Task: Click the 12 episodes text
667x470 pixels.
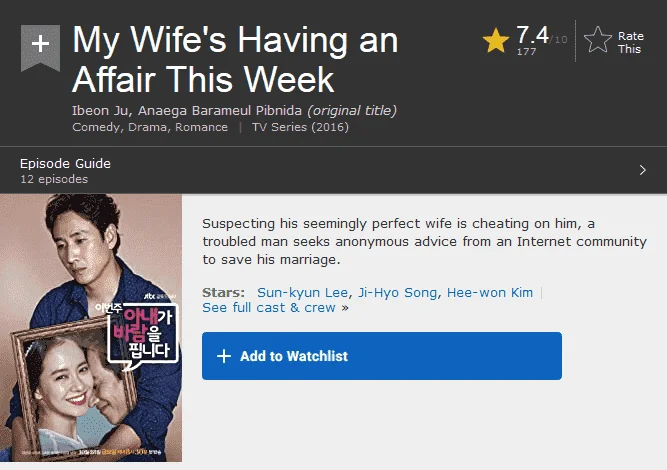Action: (x=54, y=179)
